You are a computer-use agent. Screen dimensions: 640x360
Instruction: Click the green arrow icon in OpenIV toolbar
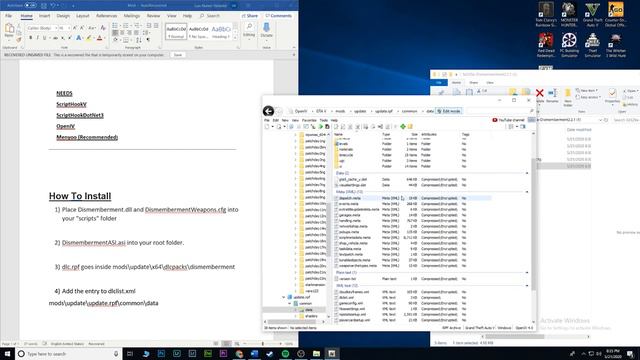point(320,127)
